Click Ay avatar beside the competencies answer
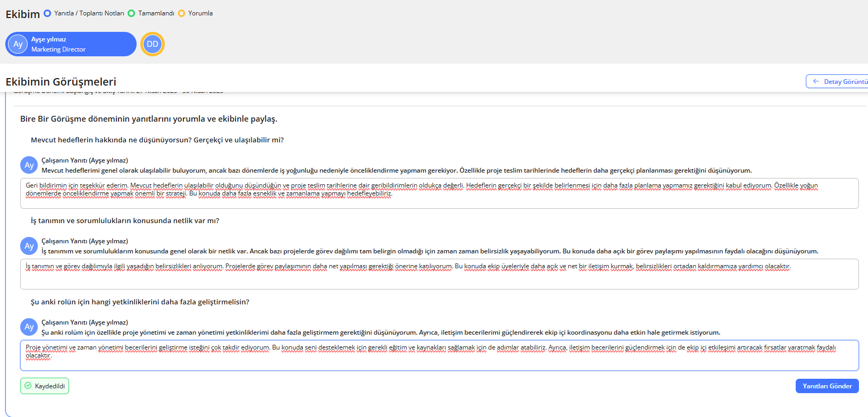Viewport: 868px width, 417px height. tap(29, 327)
